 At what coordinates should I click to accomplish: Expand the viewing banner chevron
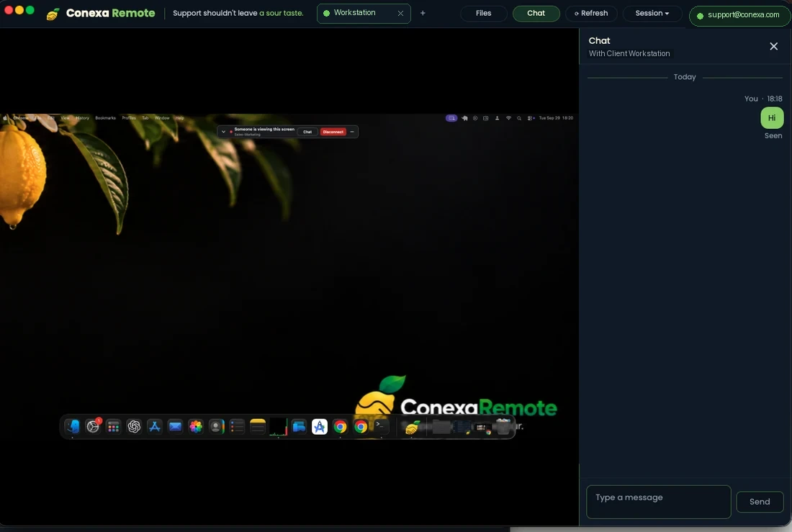point(223,132)
